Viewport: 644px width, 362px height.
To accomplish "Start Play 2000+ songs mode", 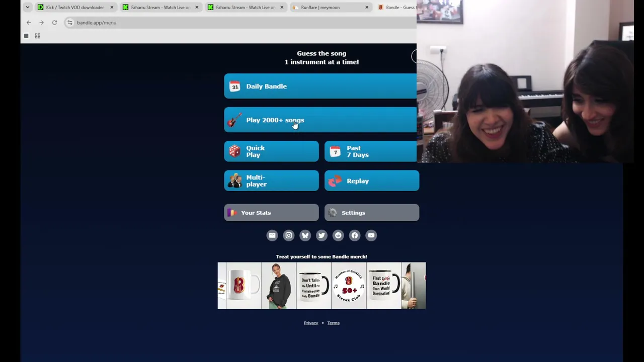I will [x=320, y=120].
